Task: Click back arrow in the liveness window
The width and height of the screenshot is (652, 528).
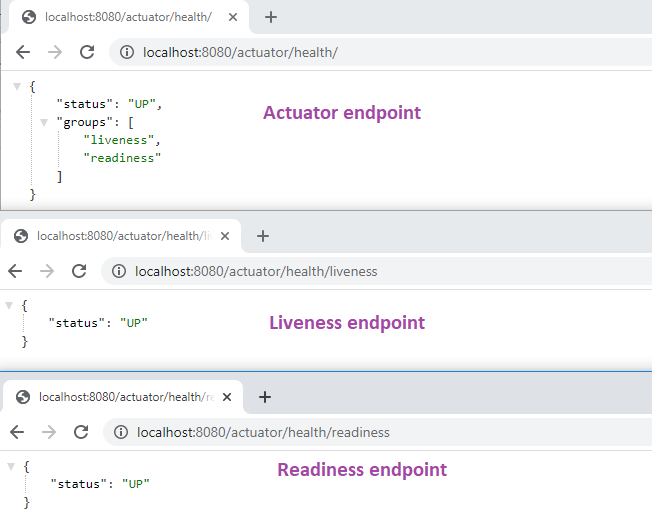Action: tap(15, 271)
